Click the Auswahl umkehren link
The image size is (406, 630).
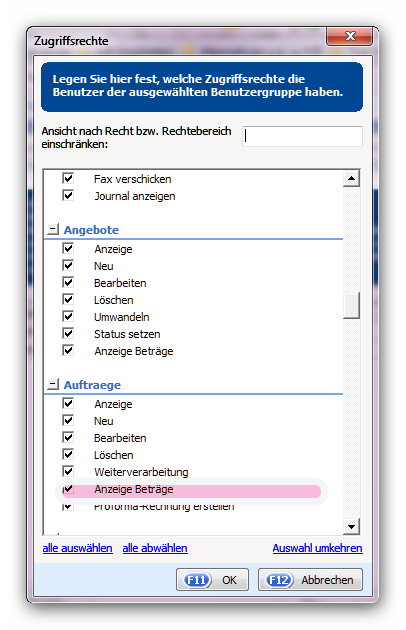click(318, 548)
